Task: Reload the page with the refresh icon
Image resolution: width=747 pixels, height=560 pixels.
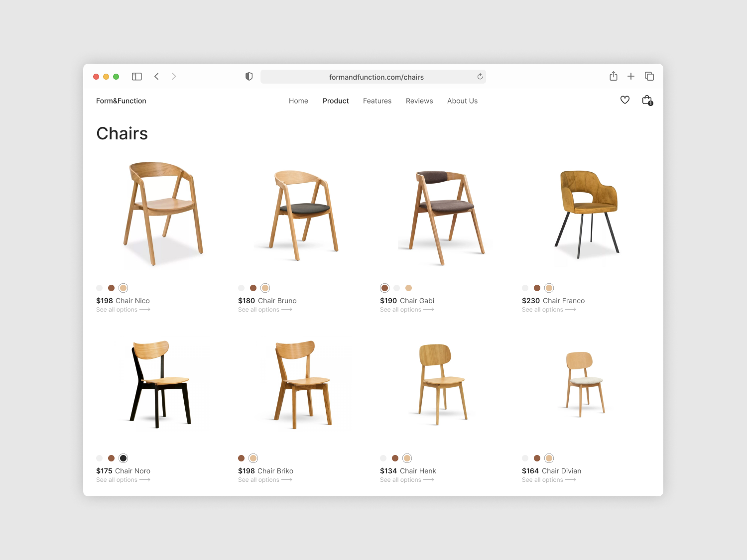Action: (480, 77)
